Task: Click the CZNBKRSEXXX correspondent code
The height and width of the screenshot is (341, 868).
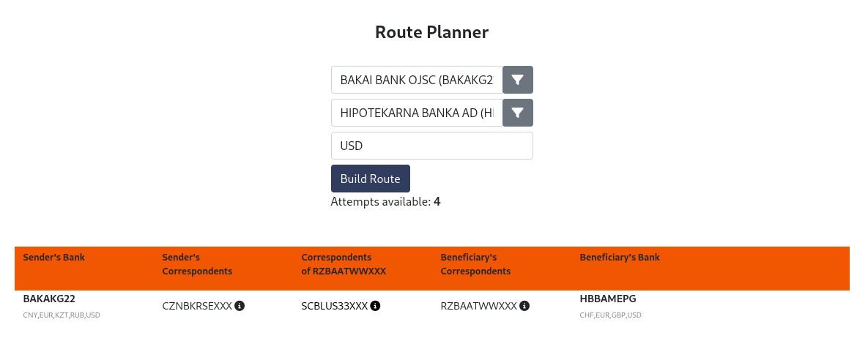Action: pos(196,306)
